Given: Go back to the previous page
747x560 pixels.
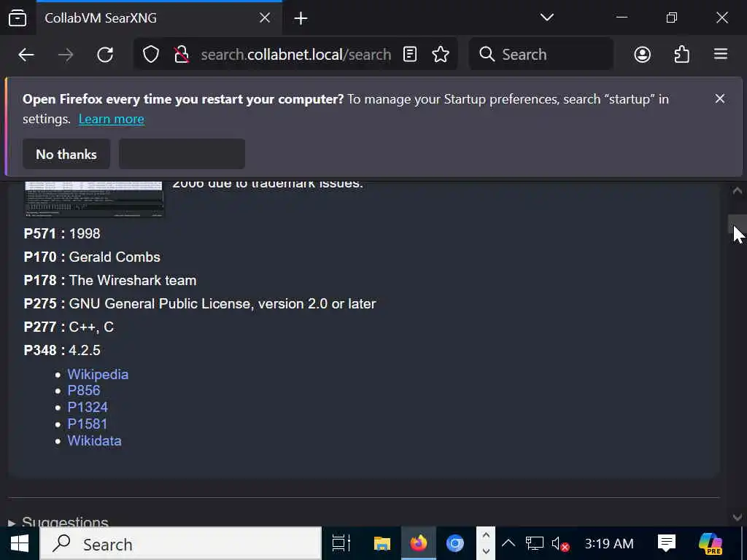Looking at the screenshot, I should pos(26,55).
